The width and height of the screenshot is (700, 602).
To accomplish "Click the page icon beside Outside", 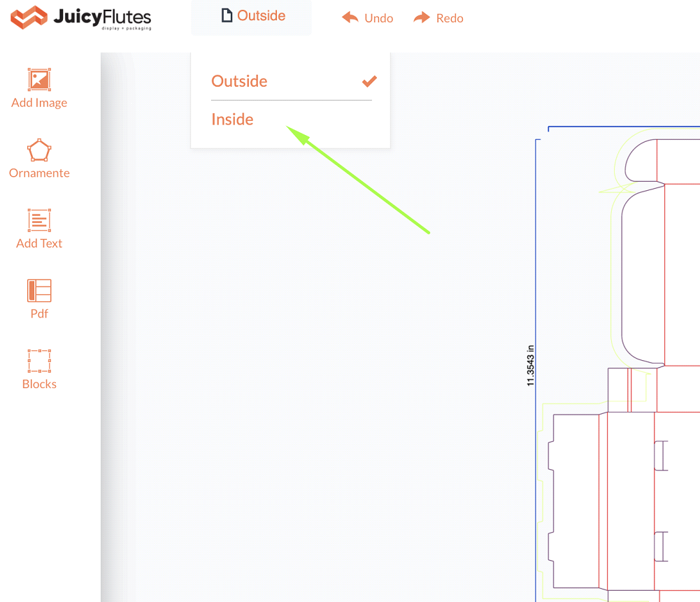I will point(227,15).
